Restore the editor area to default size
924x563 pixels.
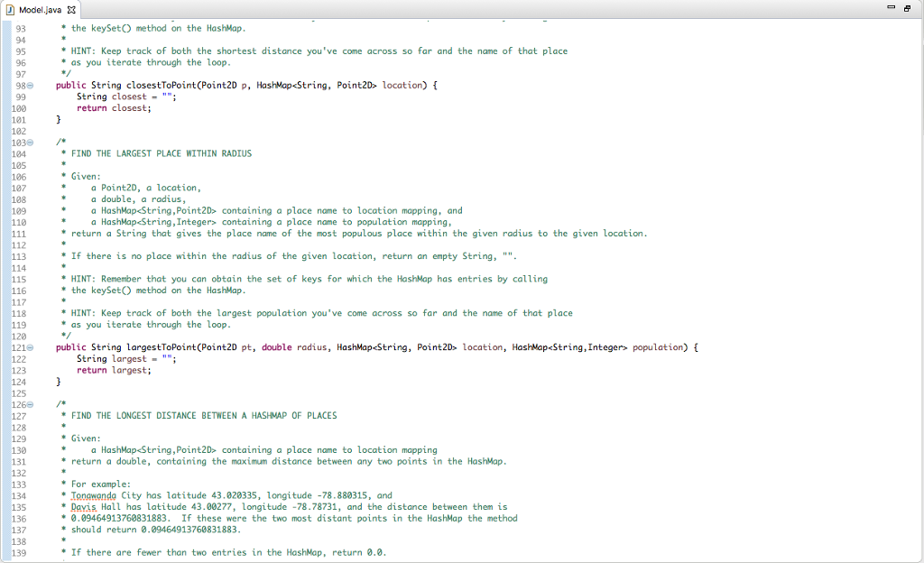tap(906, 7)
